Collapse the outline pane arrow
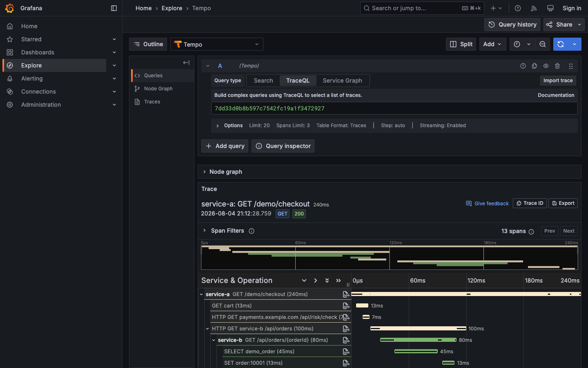Screen dimensions: 588x368 coord(186,63)
